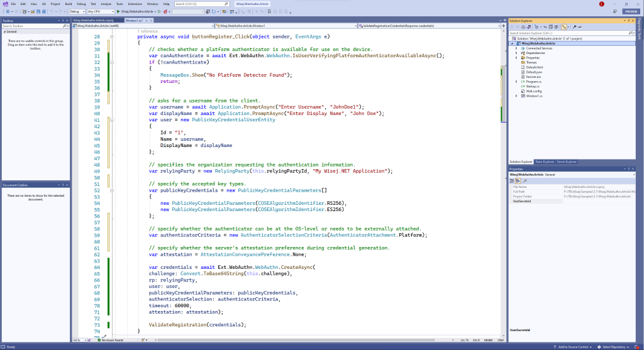Open the Extensions menu
The width and height of the screenshot is (644, 350).
click(x=135, y=4)
